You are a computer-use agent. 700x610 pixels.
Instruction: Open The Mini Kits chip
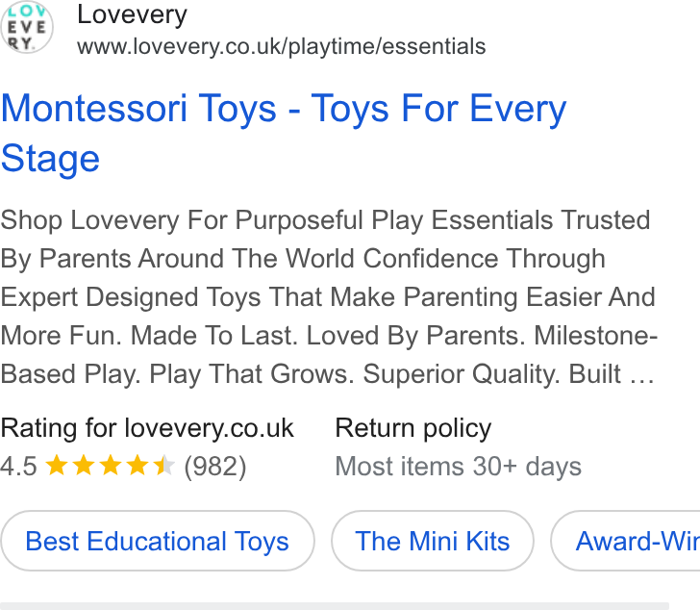[433, 541]
